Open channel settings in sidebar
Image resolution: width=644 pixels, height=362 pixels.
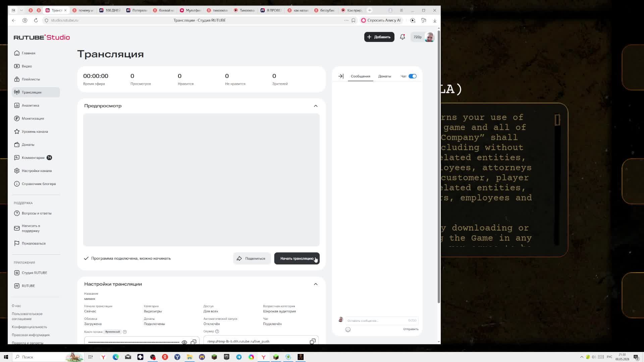pos(36,171)
